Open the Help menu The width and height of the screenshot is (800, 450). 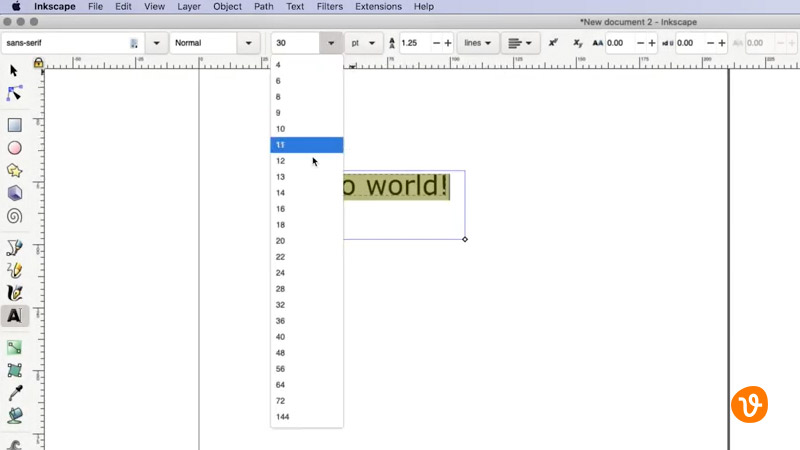pos(423,7)
